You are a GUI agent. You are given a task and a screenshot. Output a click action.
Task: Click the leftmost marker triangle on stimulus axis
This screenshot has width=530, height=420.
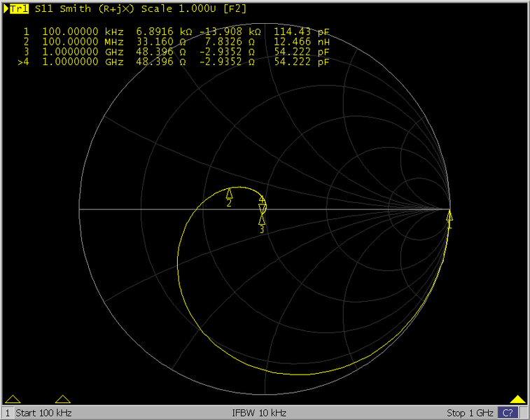click(13, 399)
